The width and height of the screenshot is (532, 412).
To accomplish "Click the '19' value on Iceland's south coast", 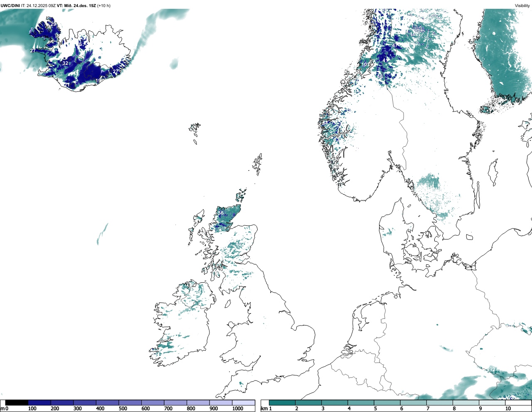I will pyautogui.click(x=99, y=81).
